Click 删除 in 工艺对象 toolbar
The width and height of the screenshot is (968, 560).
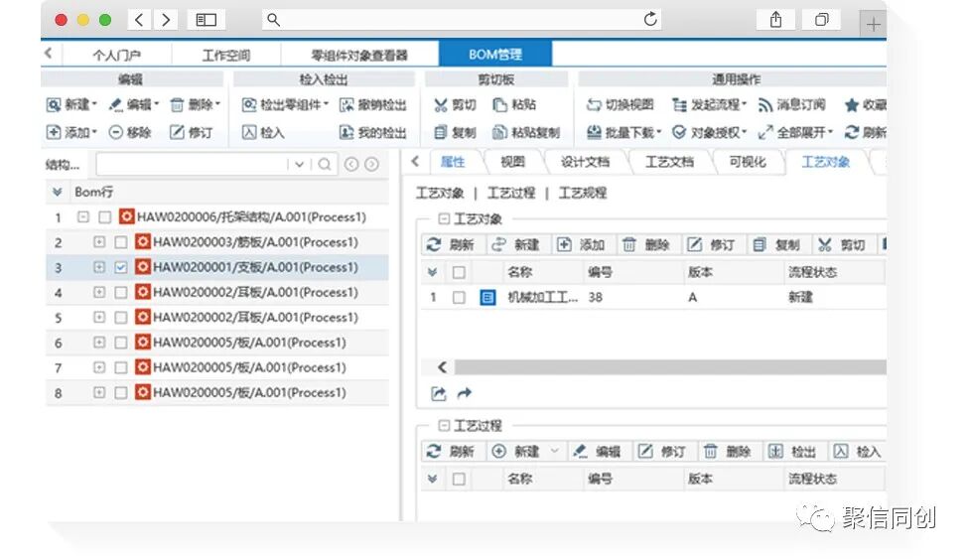point(645,244)
